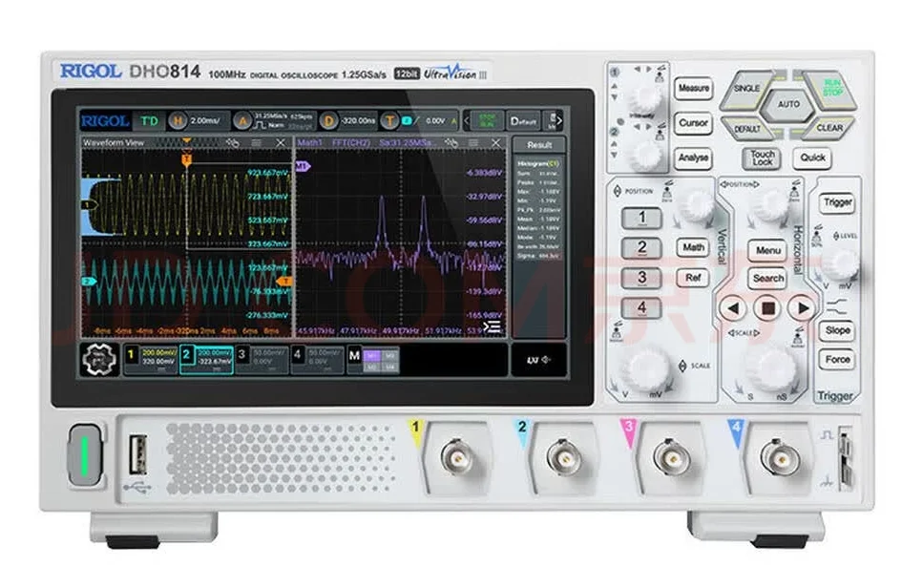Open the trigger 'T' label showing 0.00V
Image resolution: width=902 pixels, height=588 pixels.
[420, 121]
